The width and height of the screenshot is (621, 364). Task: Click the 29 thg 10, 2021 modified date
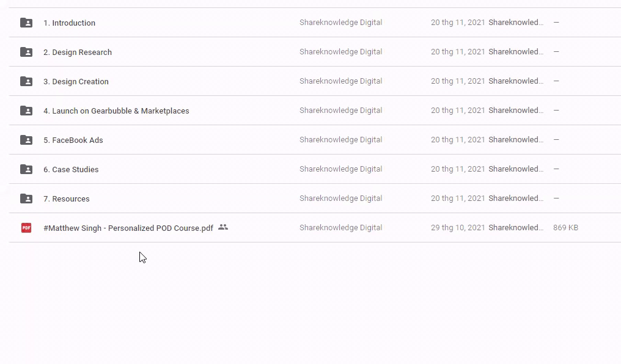[458, 228]
